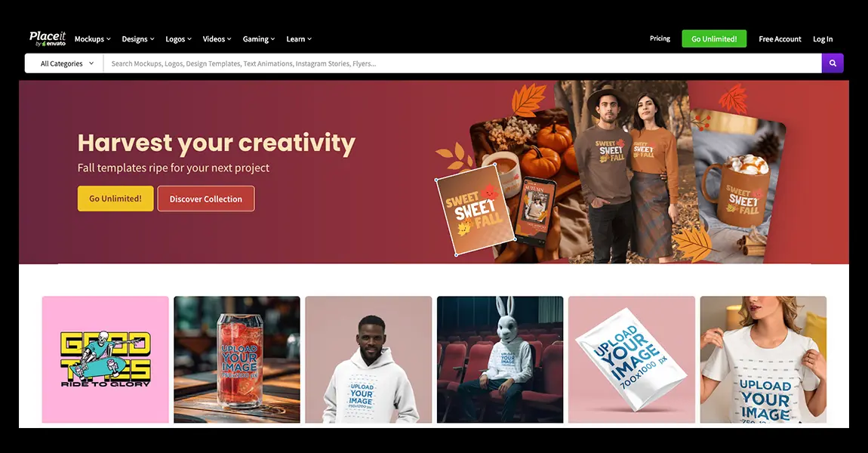
Task: Go to the Pricing page
Action: pyautogui.click(x=660, y=39)
